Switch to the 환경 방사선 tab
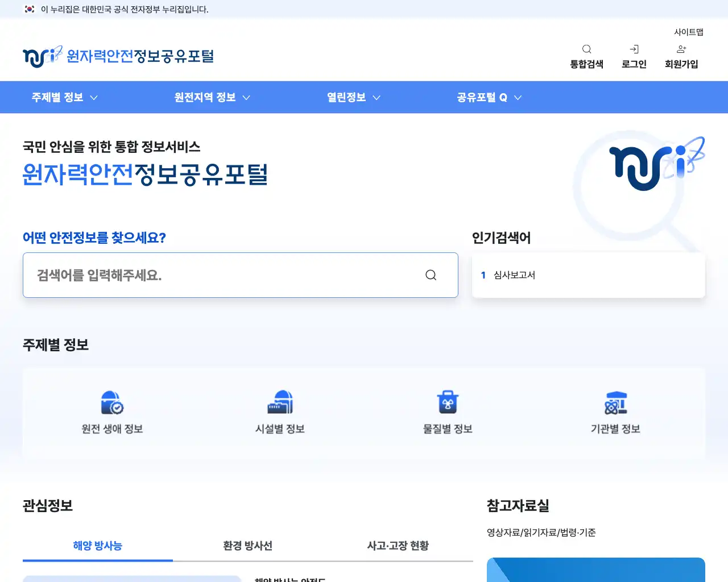The image size is (728, 582). click(x=248, y=546)
